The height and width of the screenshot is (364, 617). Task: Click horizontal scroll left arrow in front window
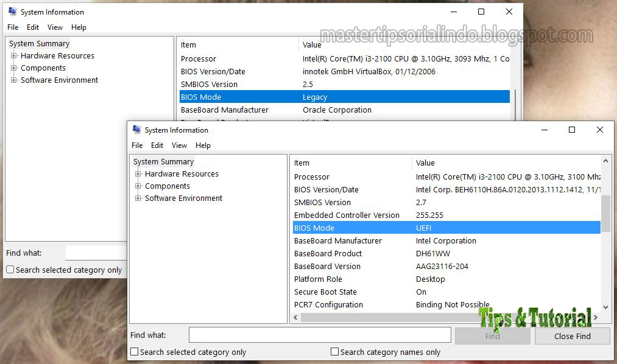(x=296, y=317)
